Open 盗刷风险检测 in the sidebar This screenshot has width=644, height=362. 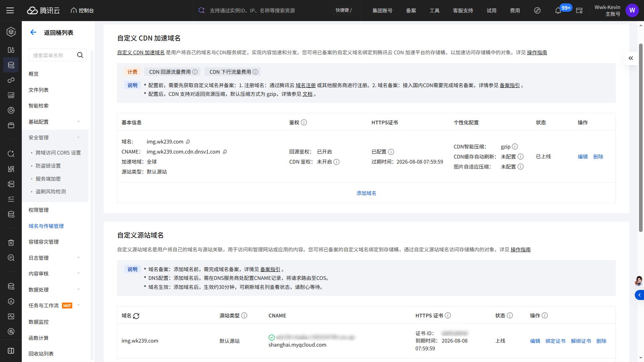[51, 191]
